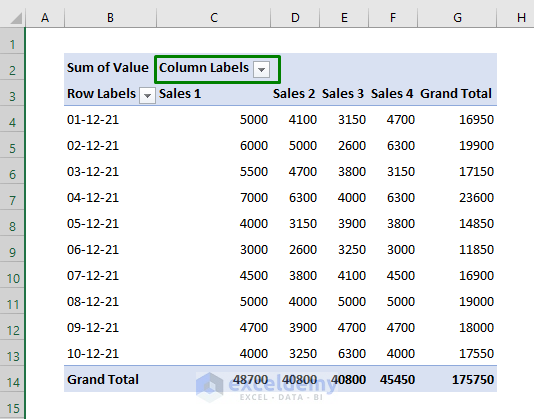
Task: Open the Column Labels filter dropdown
Action: [x=262, y=69]
